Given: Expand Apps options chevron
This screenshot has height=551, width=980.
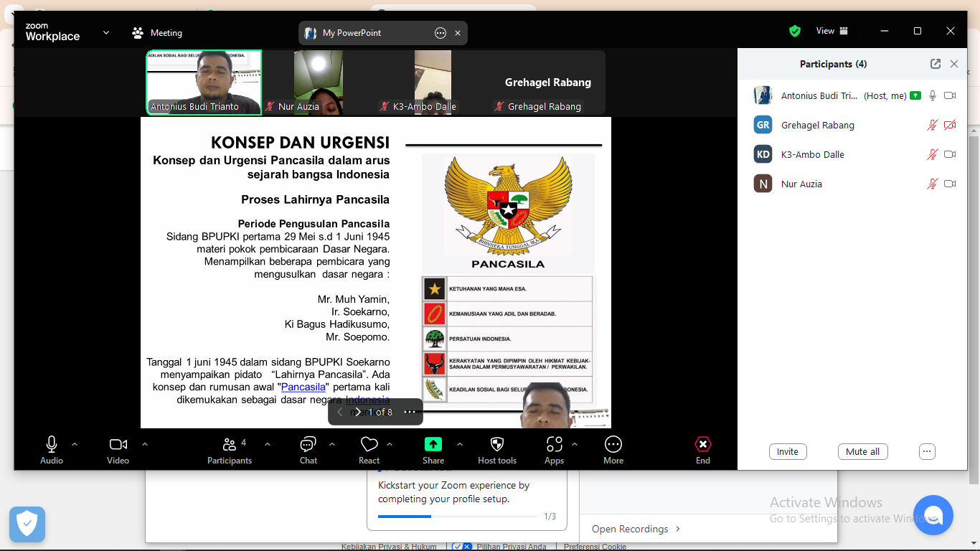Looking at the screenshot, I should [575, 444].
